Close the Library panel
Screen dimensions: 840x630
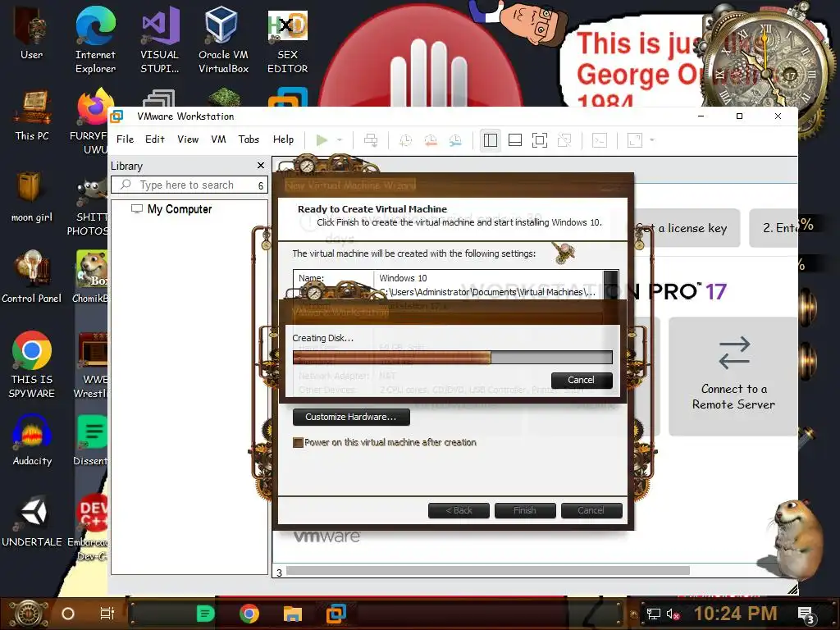tap(261, 166)
